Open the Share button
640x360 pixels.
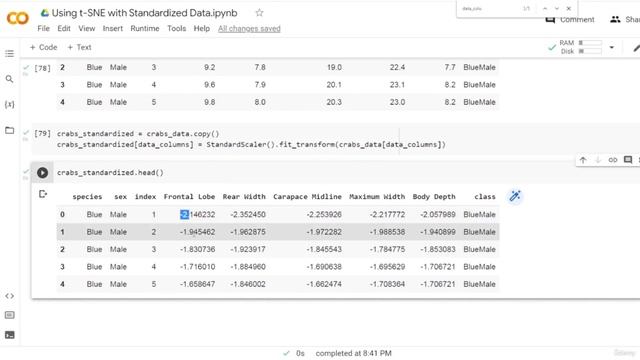point(625,20)
